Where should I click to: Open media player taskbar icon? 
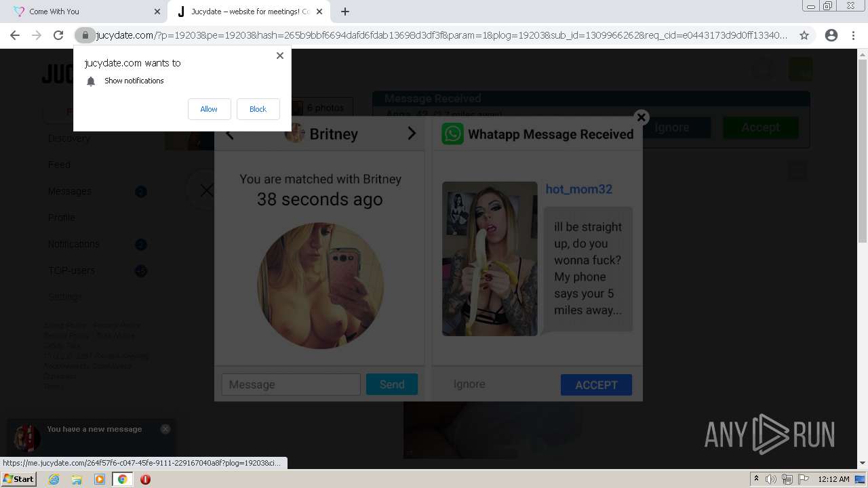(x=100, y=479)
